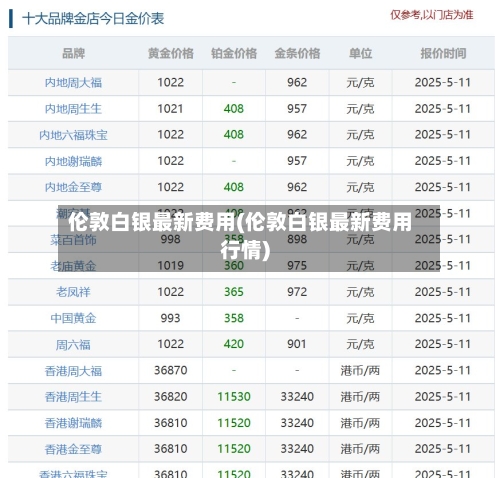The height and width of the screenshot is (478, 500).
Task: Select unit 港币/两 in 香港周大福 row
Action: pos(360,371)
